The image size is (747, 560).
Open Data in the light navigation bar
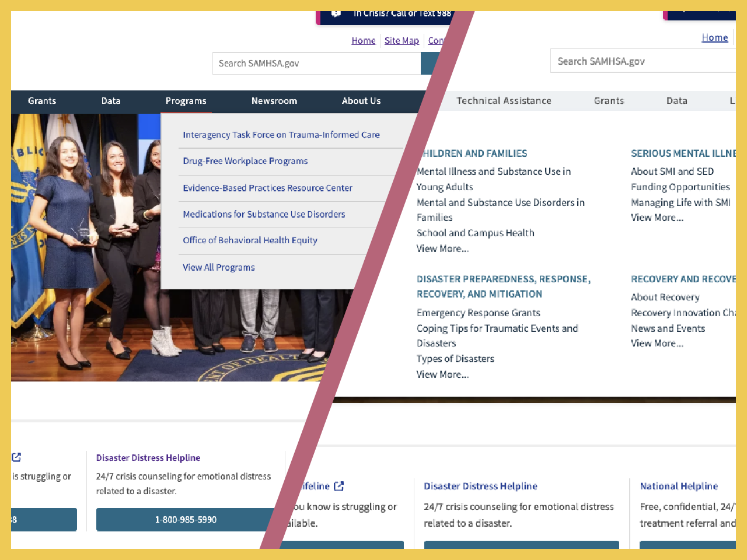click(x=677, y=101)
